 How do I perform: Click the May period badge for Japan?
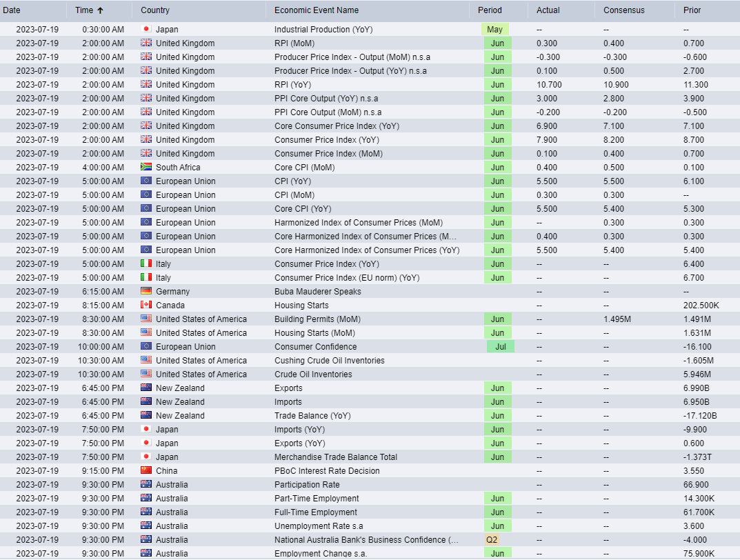coord(495,29)
